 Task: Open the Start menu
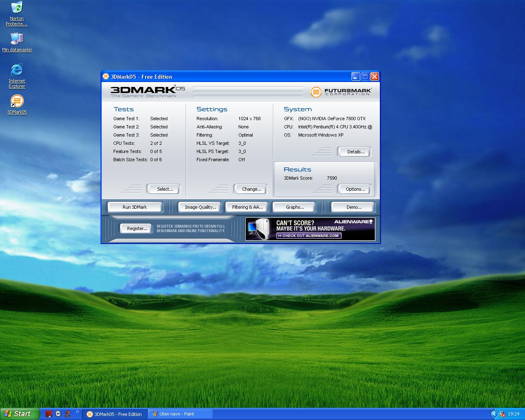point(20,414)
